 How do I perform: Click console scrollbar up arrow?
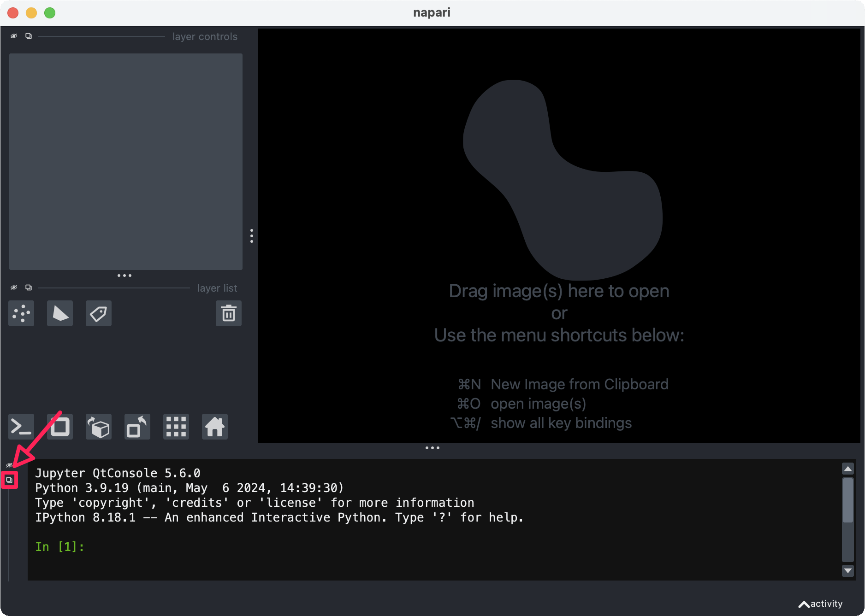[848, 469]
